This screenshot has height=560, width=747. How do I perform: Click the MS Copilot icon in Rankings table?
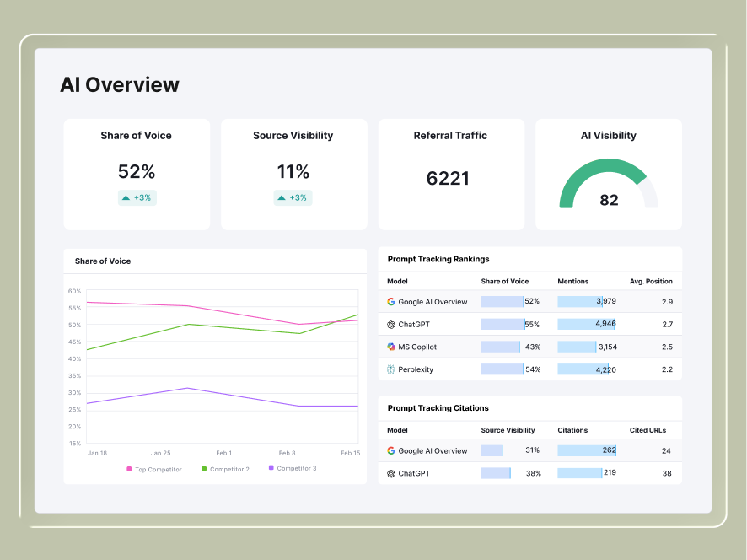[x=390, y=347]
